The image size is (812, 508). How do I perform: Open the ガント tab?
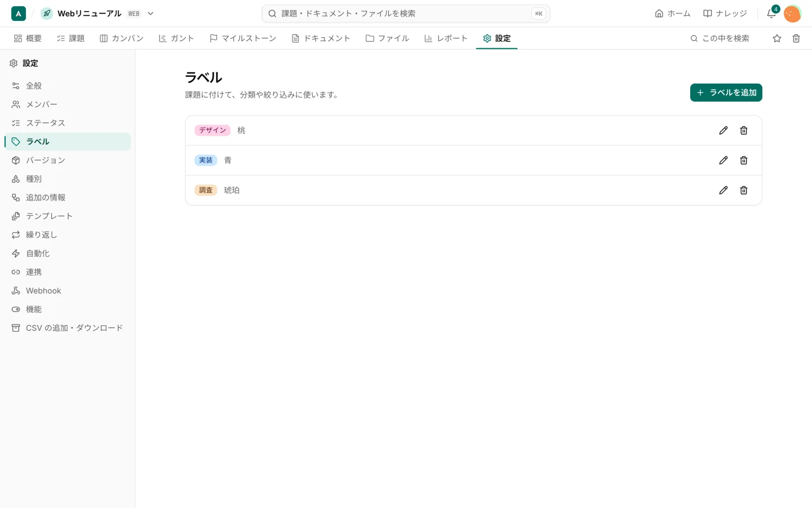[177, 38]
